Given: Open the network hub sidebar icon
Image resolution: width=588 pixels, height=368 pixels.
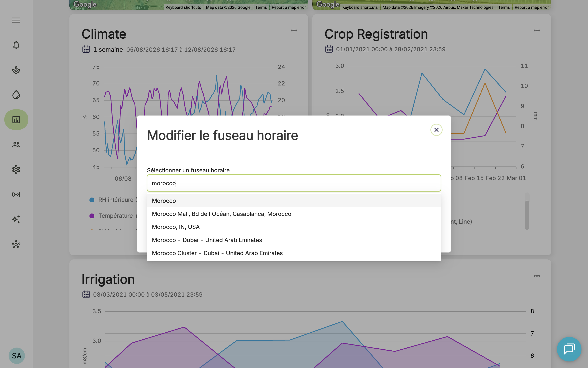Looking at the screenshot, I should click(x=16, y=244).
